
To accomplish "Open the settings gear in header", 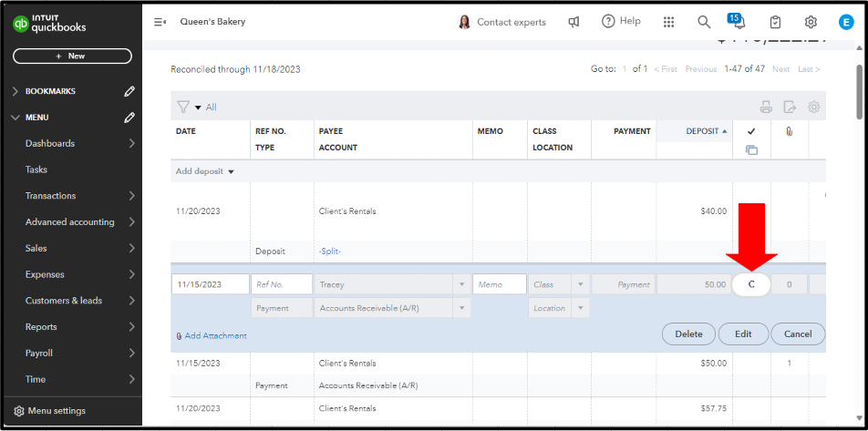I will 811,22.
